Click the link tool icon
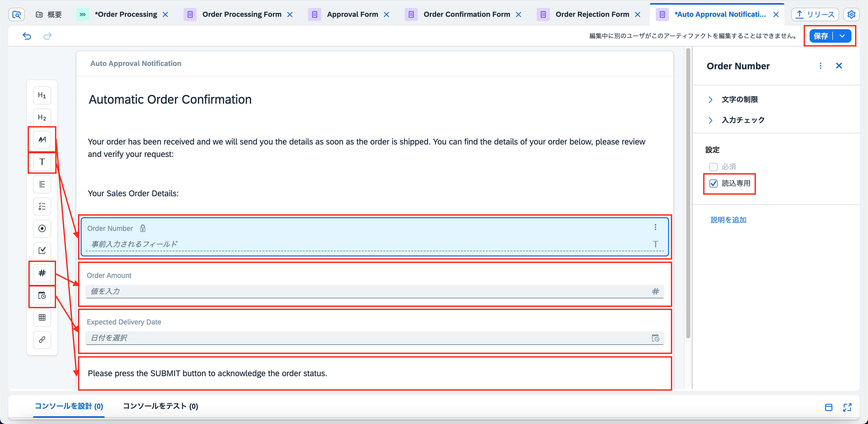868x424 pixels. click(x=42, y=339)
